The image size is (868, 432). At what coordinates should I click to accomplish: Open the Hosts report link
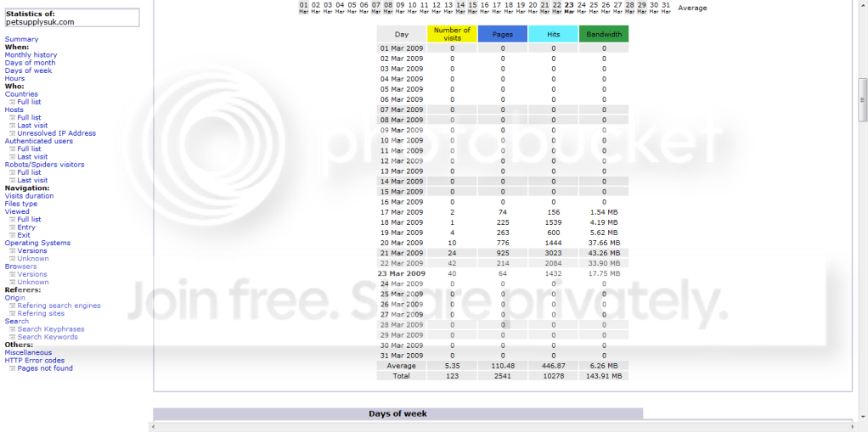tap(14, 109)
